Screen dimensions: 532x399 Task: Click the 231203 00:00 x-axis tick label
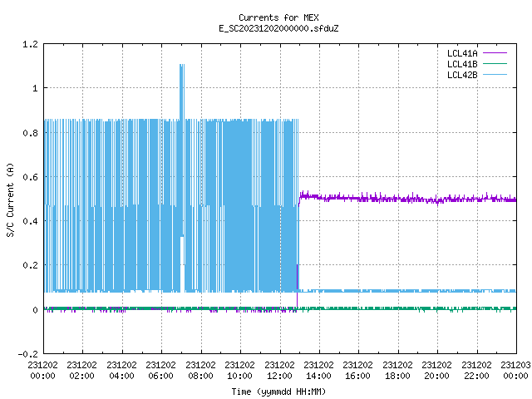click(515, 371)
